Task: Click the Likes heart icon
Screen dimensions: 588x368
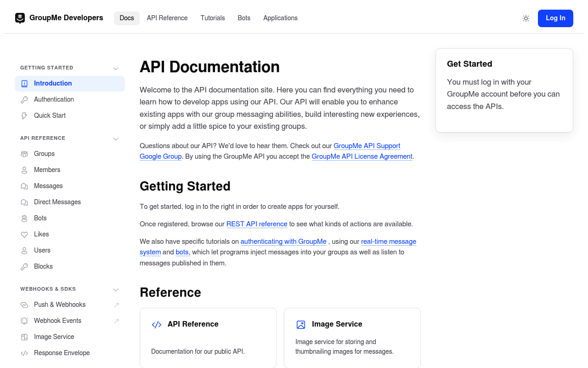Action: pos(24,234)
